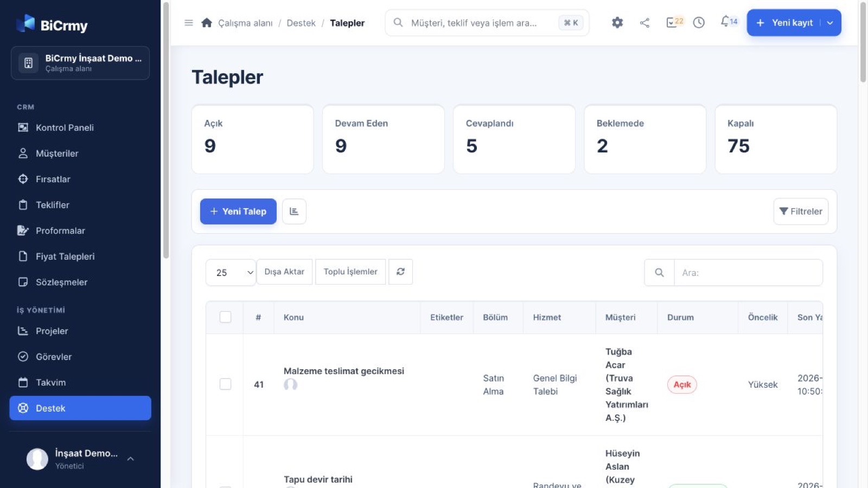The height and width of the screenshot is (488, 868).
Task: Go to home via house icon
Action: point(207,23)
